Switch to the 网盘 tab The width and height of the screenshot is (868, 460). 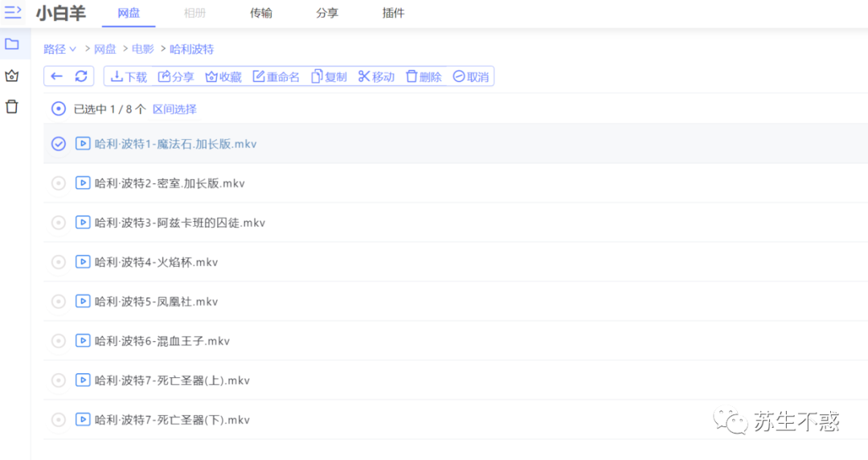pyautogui.click(x=129, y=14)
